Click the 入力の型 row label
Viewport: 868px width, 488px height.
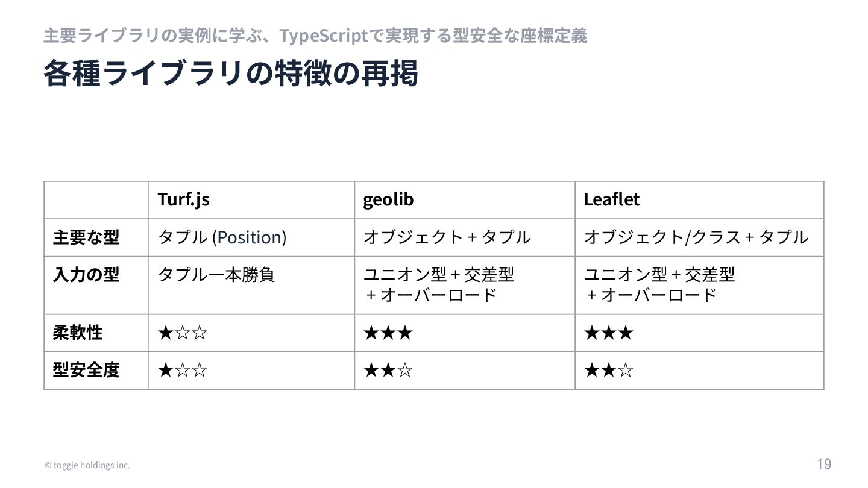86,275
